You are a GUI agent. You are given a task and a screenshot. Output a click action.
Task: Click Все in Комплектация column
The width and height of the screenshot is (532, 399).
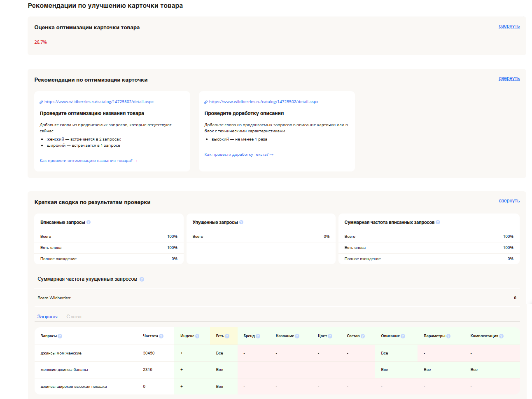[x=474, y=370]
